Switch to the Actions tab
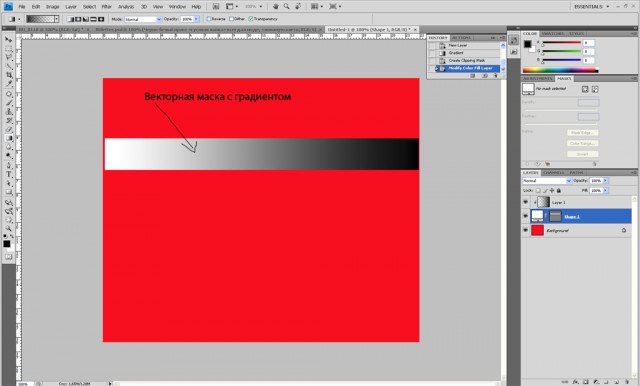Screen dimensions: 640x386 click(461, 38)
